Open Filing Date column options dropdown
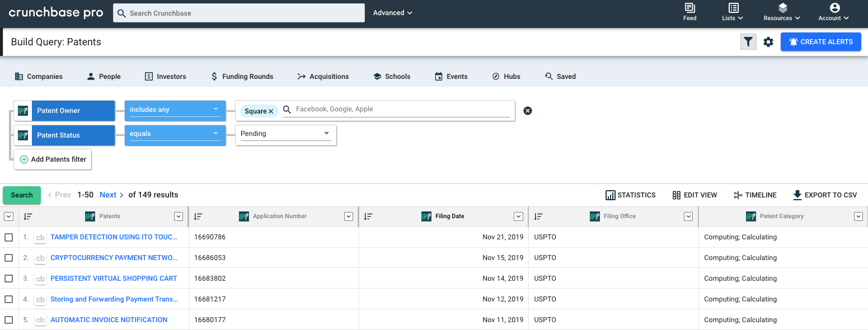Viewport: 868px width, 330px height. tap(519, 216)
